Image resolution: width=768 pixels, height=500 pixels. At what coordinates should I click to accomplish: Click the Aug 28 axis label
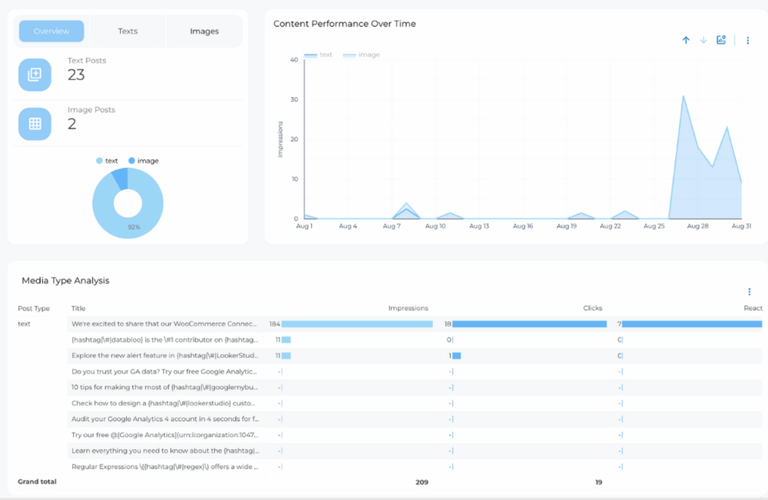click(x=697, y=226)
